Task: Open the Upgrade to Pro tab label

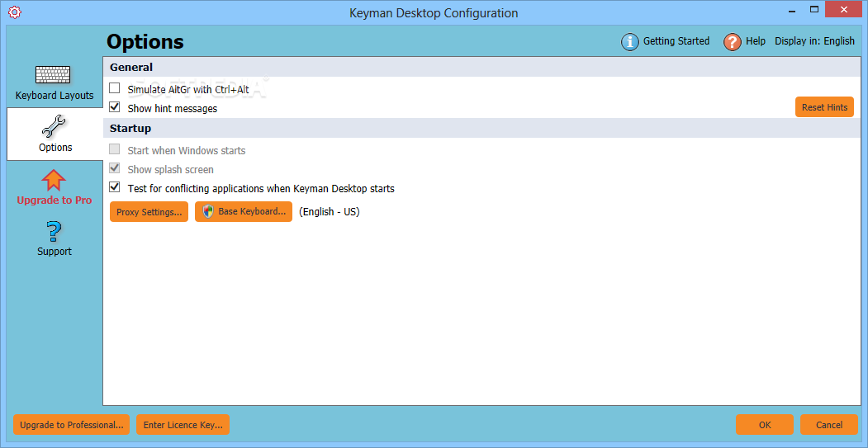Action: point(55,200)
